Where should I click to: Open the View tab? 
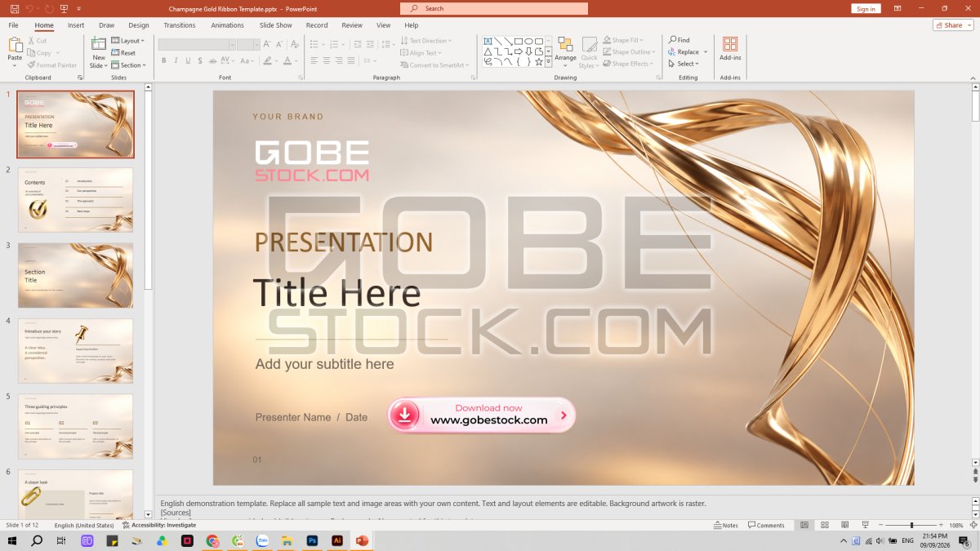click(384, 25)
